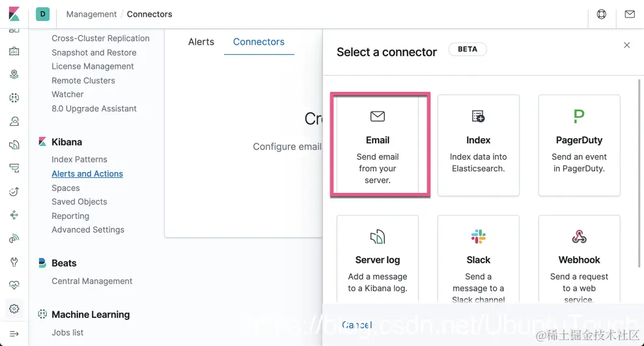Image resolution: width=644 pixels, height=346 pixels.
Task: Choose the Email connector card
Action: pyautogui.click(x=378, y=145)
